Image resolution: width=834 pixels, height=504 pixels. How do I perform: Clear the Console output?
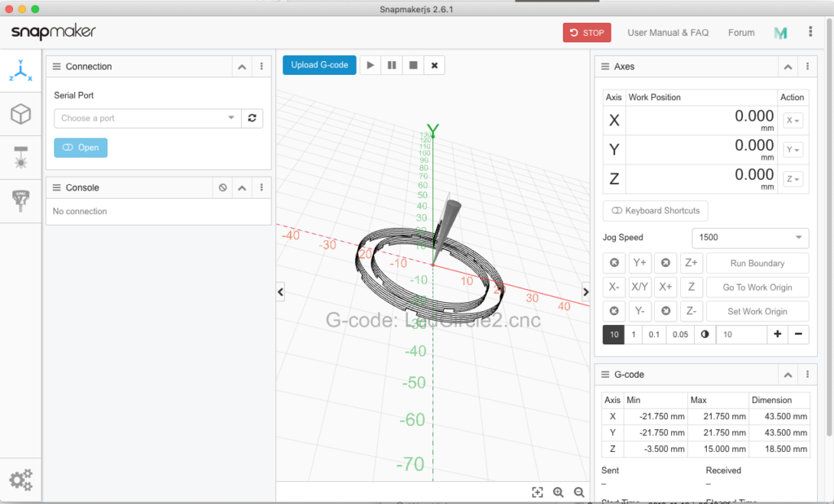[x=223, y=187]
